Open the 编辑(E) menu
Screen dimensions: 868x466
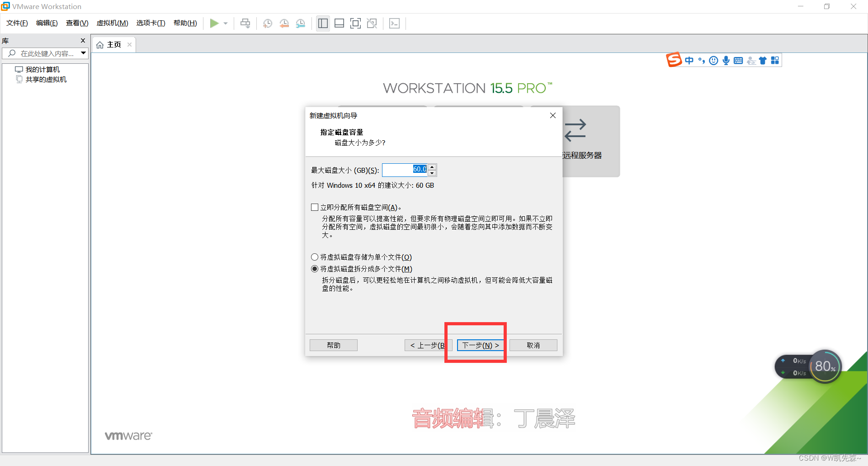click(x=47, y=23)
